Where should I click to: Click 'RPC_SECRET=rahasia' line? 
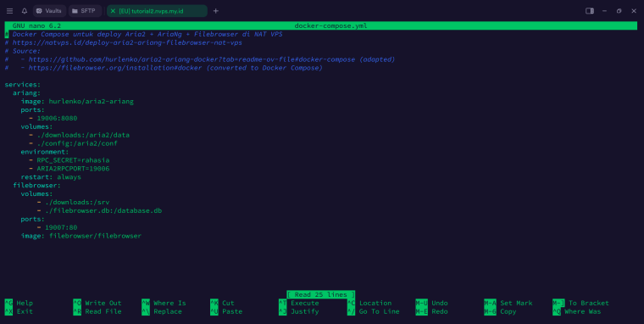click(x=73, y=160)
